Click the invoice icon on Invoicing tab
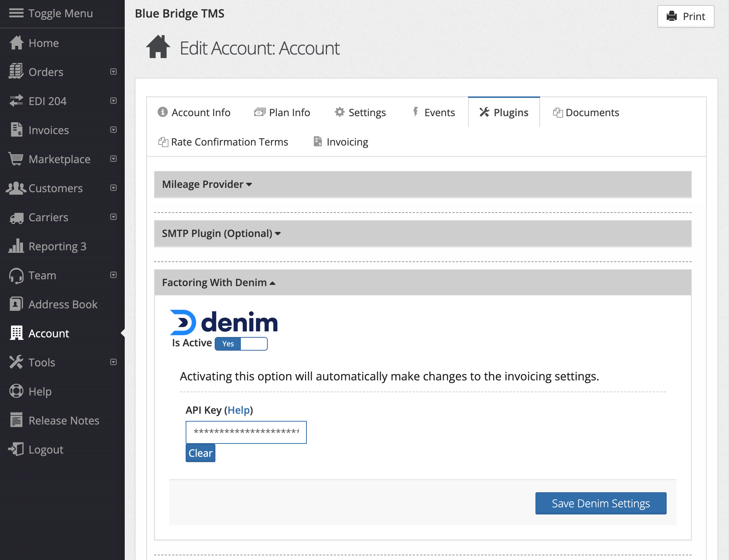The width and height of the screenshot is (729, 560). pyautogui.click(x=318, y=141)
